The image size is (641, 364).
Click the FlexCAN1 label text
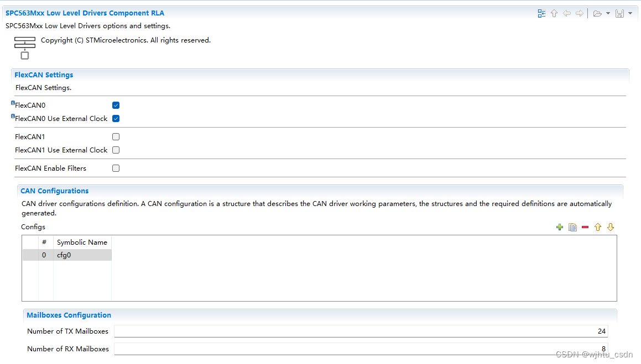pyautogui.click(x=30, y=136)
